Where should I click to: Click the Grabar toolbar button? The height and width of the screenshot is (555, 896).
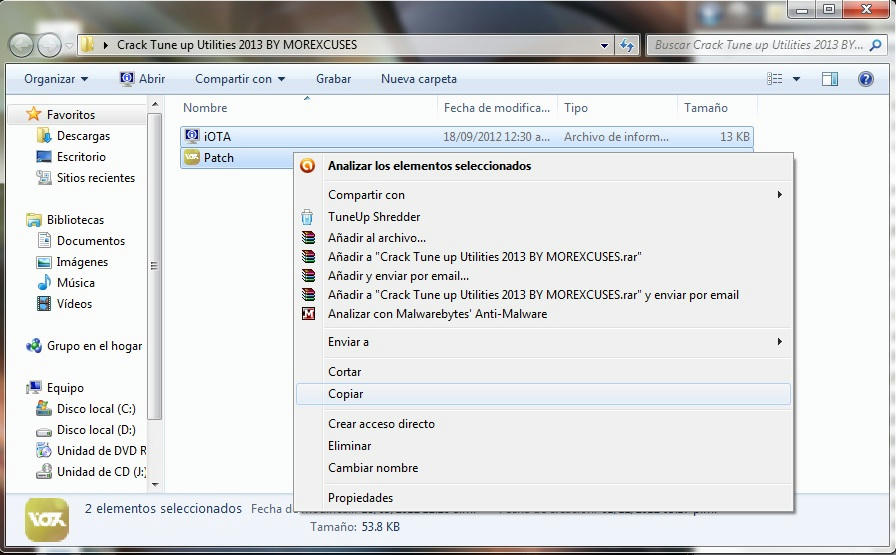(x=333, y=79)
